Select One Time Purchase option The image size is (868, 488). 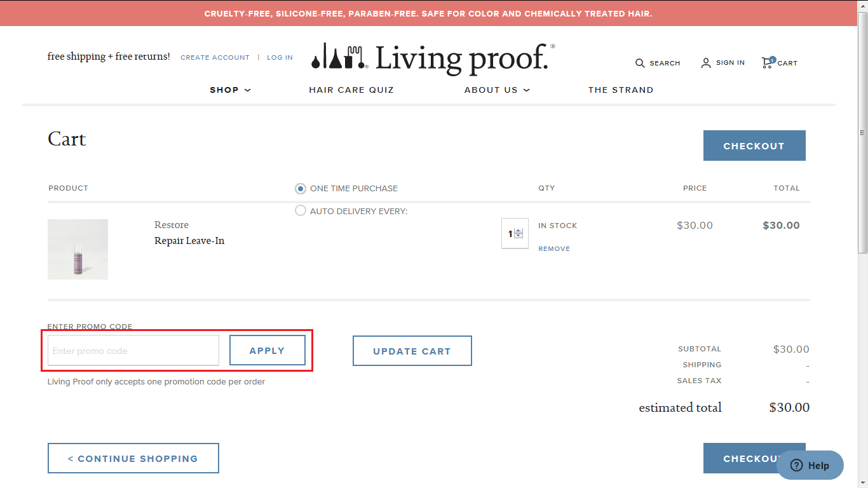(x=301, y=189)
